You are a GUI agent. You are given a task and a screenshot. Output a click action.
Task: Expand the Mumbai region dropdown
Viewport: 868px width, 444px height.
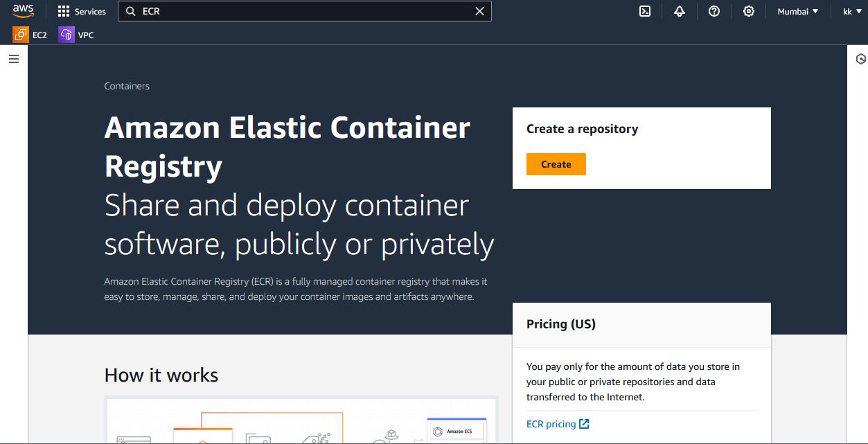[x=798, y=11]
